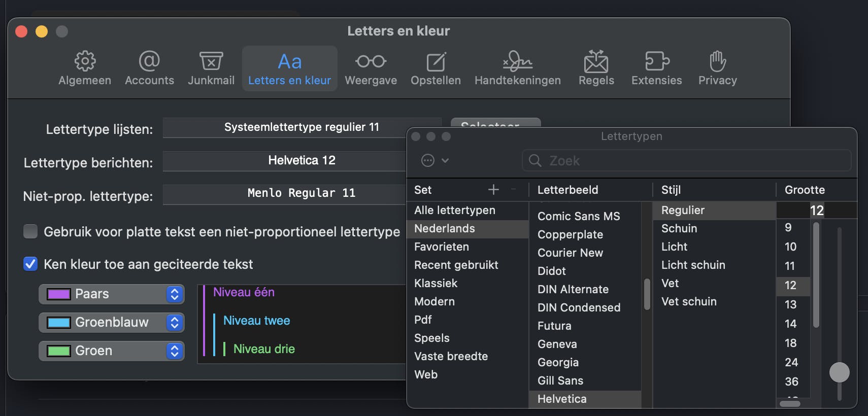868x416 pixels.
Task: Enable niet-proportioneel lettertype for platte tekst checkbox
Action: [31, 232]
